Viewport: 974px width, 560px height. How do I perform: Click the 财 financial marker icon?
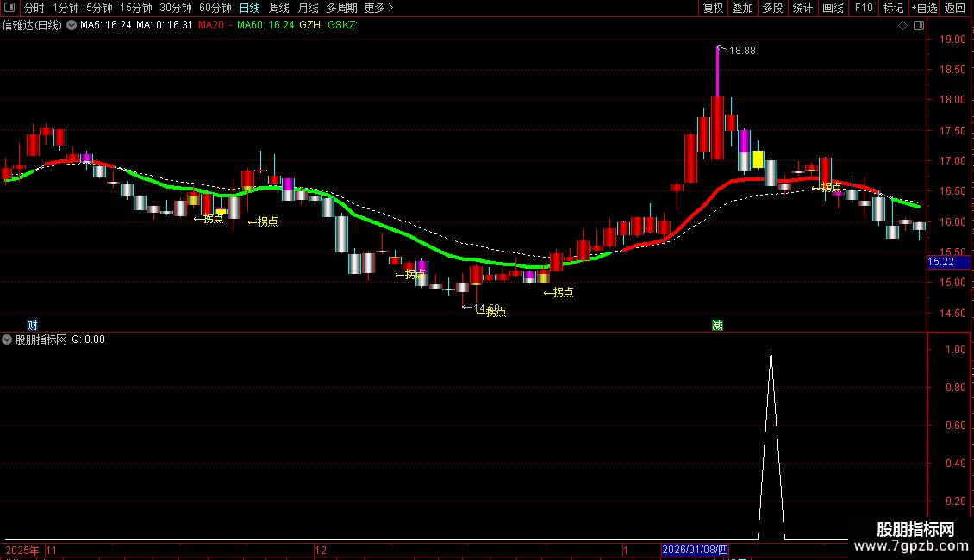click(32, 326)
